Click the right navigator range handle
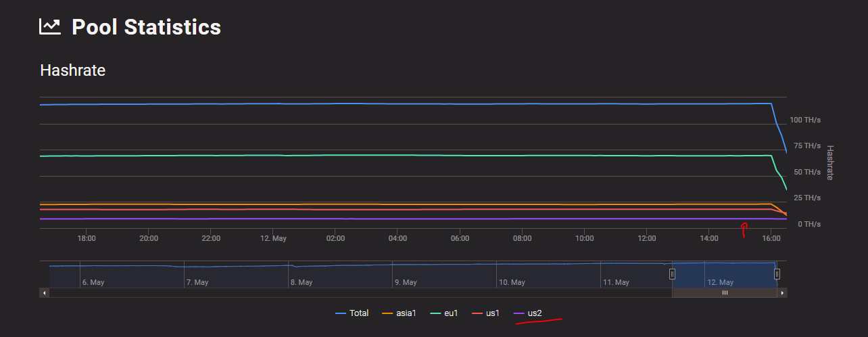Screen dimensions: 868x337 pos(777,274)
